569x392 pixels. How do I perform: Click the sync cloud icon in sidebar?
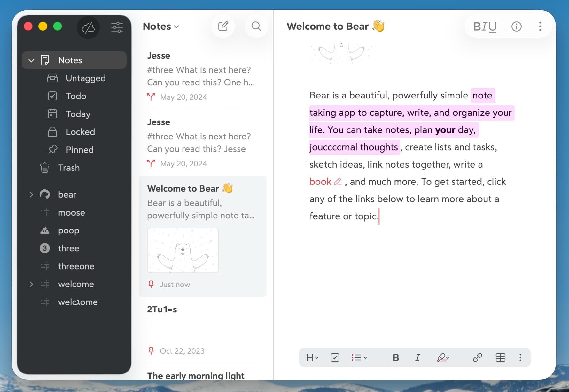point(88,27)
